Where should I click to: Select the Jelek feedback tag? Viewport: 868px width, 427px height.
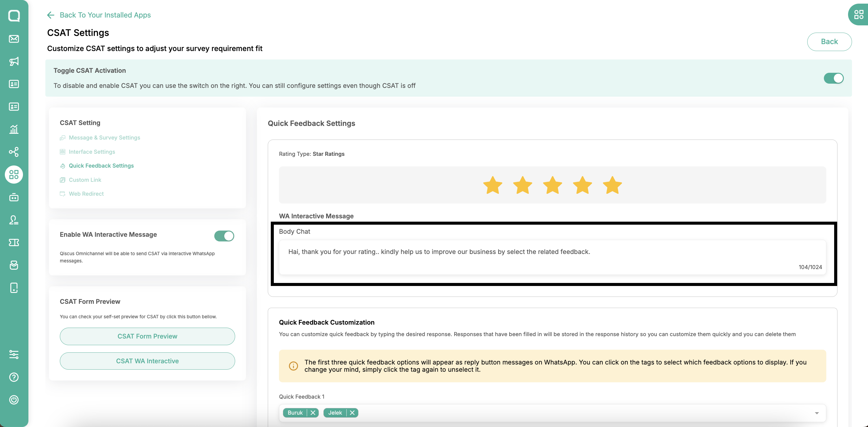point(335,413)
